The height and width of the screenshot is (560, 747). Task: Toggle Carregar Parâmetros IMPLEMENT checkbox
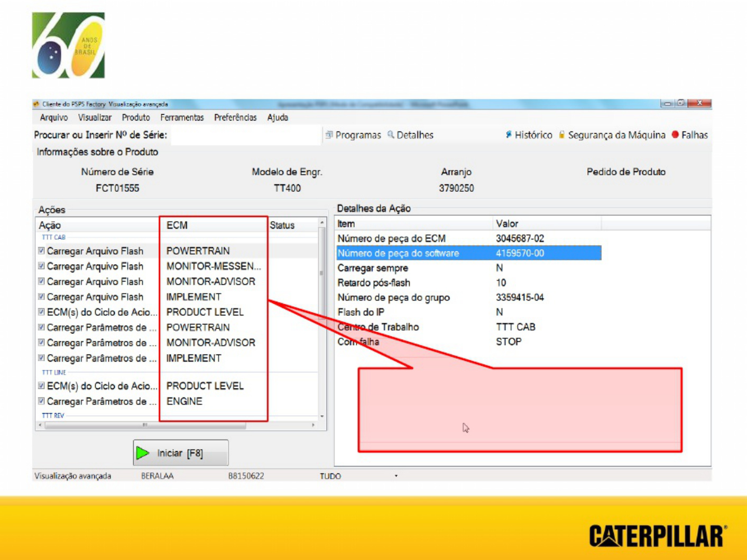coord(42,358)
